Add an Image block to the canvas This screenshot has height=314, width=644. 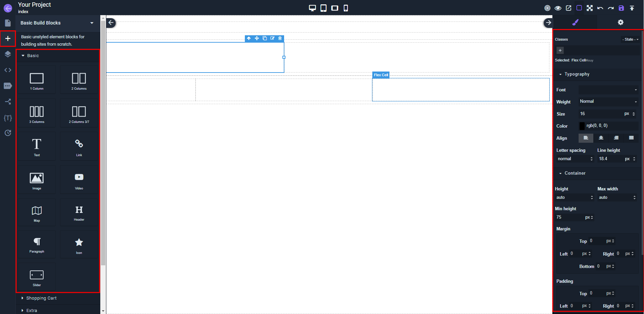pyautogui.click(x=37, y=179)
